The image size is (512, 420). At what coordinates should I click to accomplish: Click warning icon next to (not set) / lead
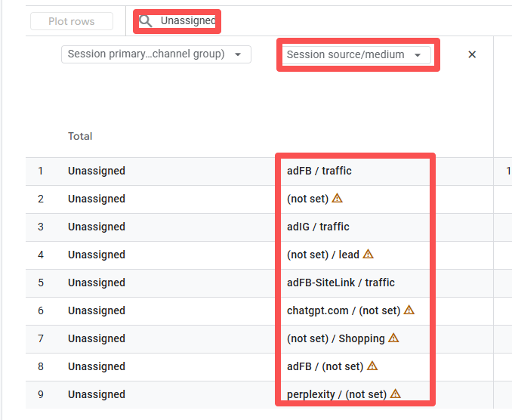tap(369, 255)
